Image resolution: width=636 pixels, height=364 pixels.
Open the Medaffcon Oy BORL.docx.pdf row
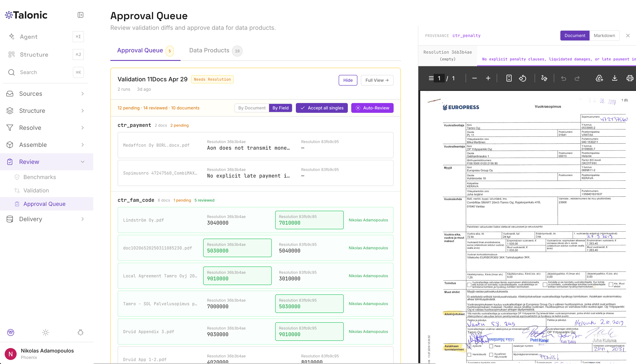[255, 145]
